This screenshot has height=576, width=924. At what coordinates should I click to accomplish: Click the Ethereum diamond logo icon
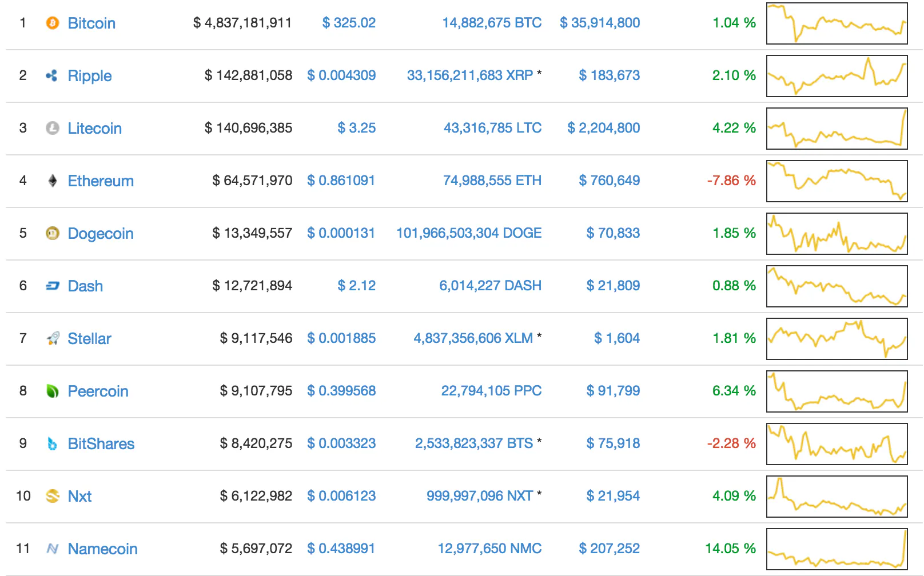pos(52,181)
